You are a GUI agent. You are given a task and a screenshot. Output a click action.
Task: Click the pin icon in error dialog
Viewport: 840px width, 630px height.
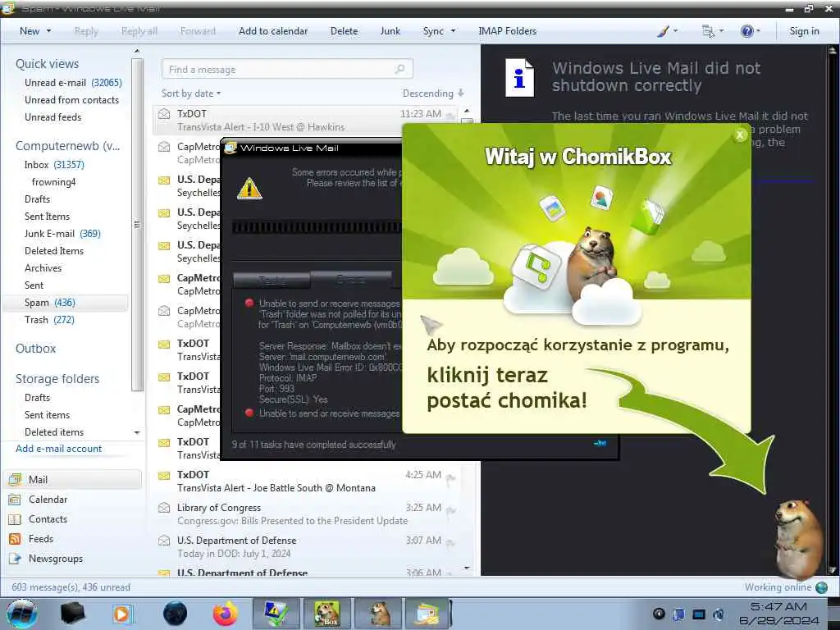coord(600,443)
